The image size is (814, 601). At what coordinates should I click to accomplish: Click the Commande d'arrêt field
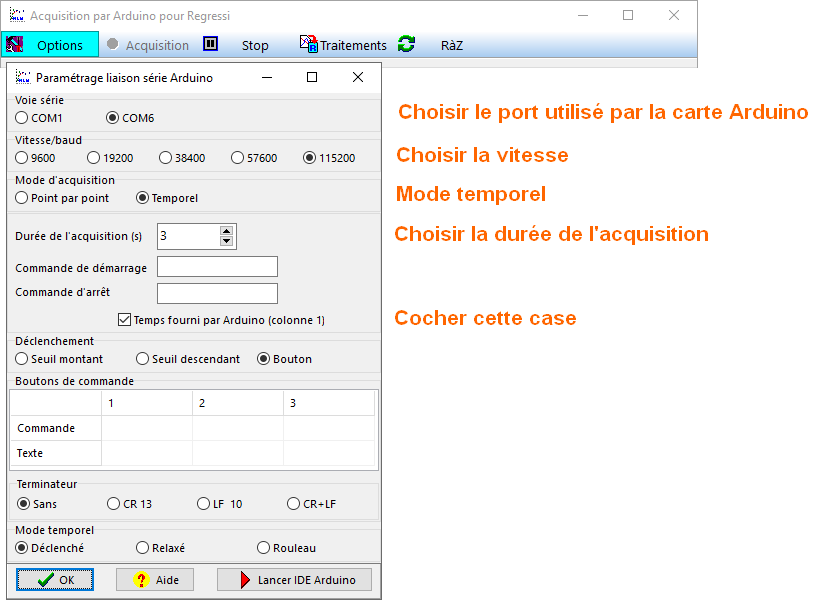(218, 293)
